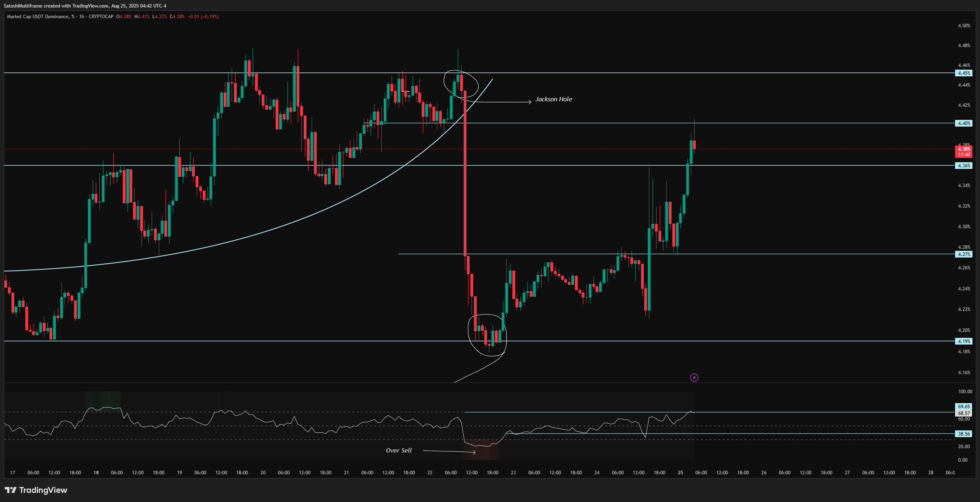The height and width of the screenshot is (502, 980).
Task: Click the CRYPTOCAP exchange label
Action: point(101,17)
